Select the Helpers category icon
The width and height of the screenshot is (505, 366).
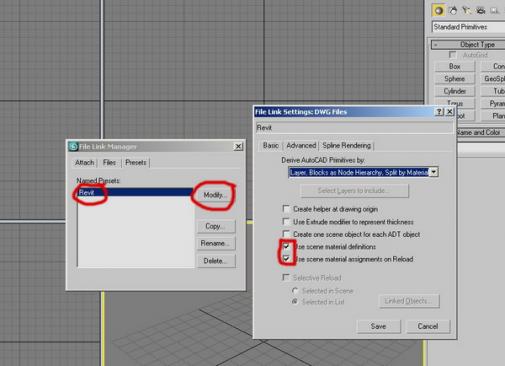[494, 11]
